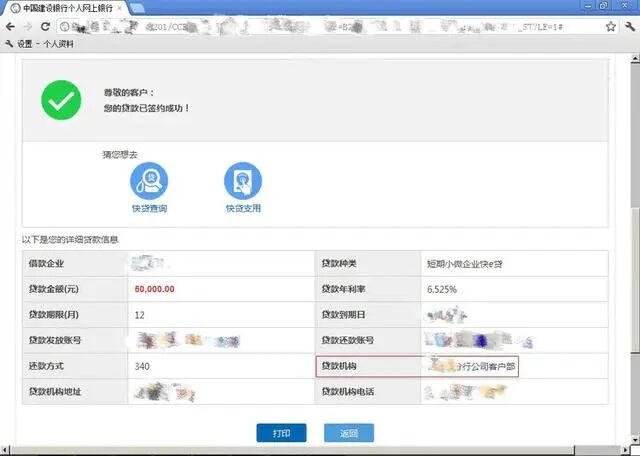Click the 返回 button
640x456 pixels.
[349, 433]
